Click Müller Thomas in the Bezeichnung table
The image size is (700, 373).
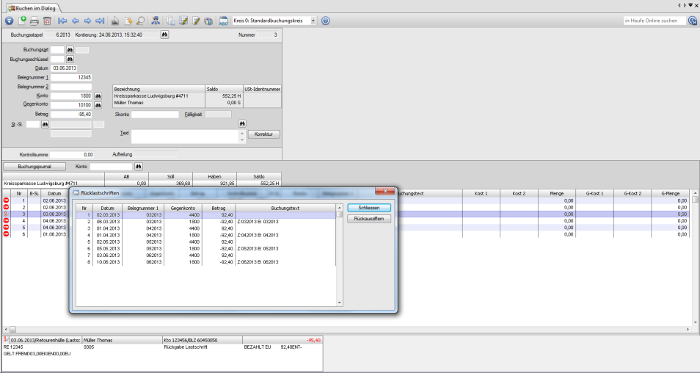click(129, 103)
